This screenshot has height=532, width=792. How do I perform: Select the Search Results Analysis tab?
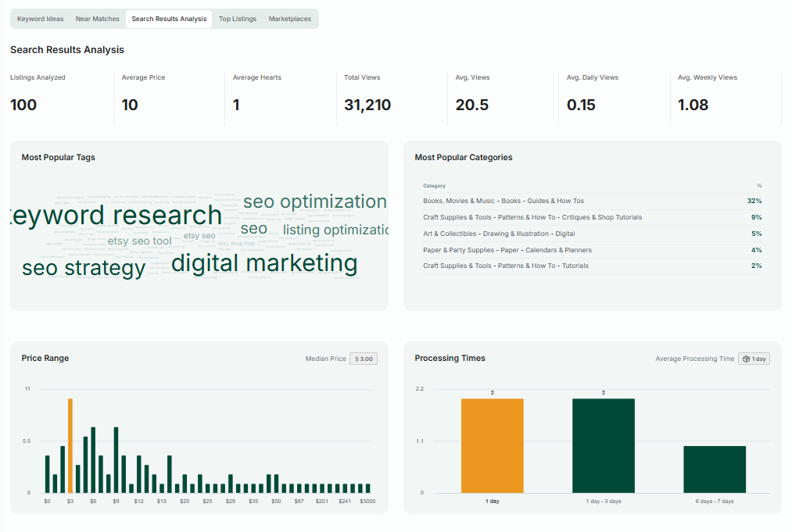coord(168,19)
